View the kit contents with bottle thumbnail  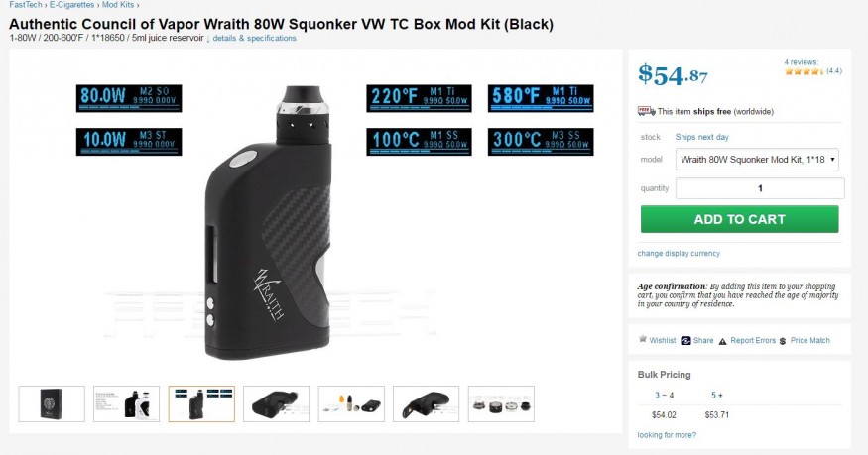pyautogui.click(x=351, y=403)
